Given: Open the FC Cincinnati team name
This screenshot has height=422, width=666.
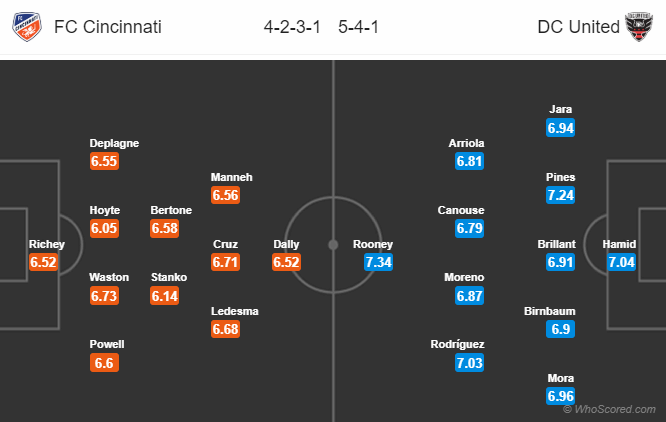Looking at the screenshot, I should (108, 27).
